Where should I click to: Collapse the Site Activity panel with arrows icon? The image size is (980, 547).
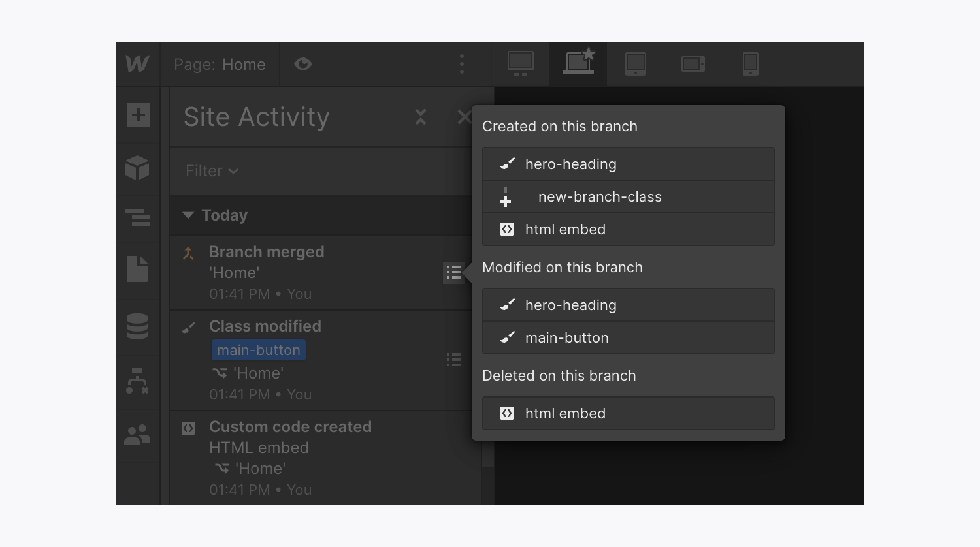coord(421,117)
